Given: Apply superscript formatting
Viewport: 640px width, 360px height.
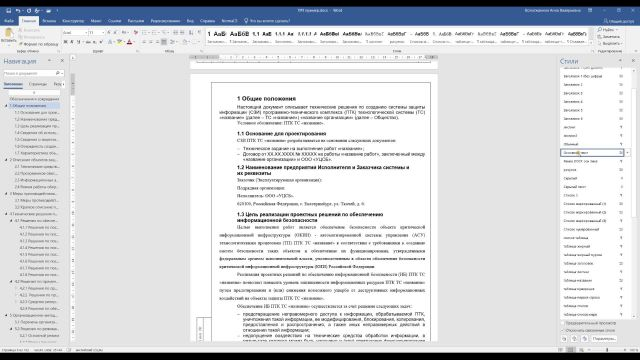Looking at the screenshot, I should click(101, 42).
